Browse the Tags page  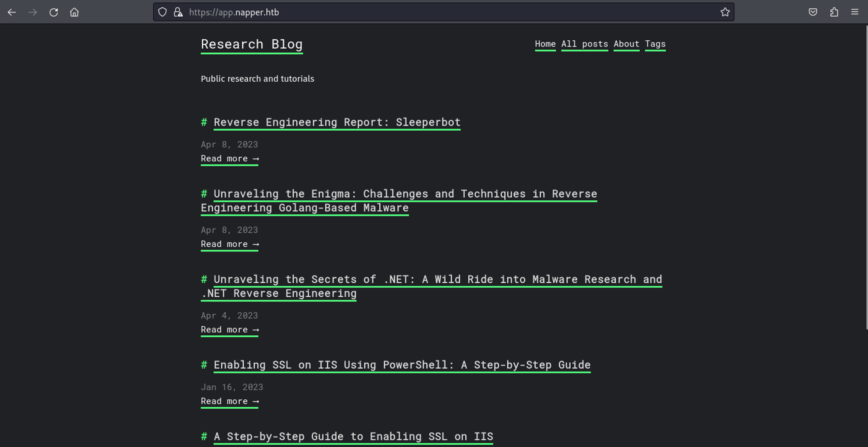tap(655, 44)
